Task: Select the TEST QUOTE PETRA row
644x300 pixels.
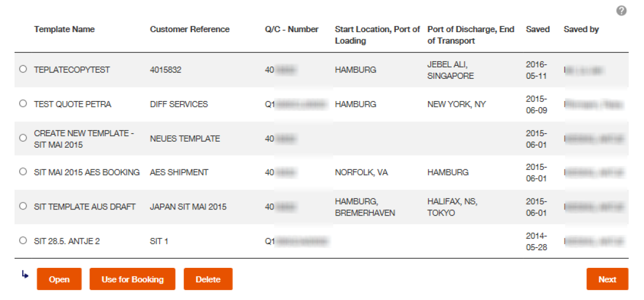Action: point(23,104)
